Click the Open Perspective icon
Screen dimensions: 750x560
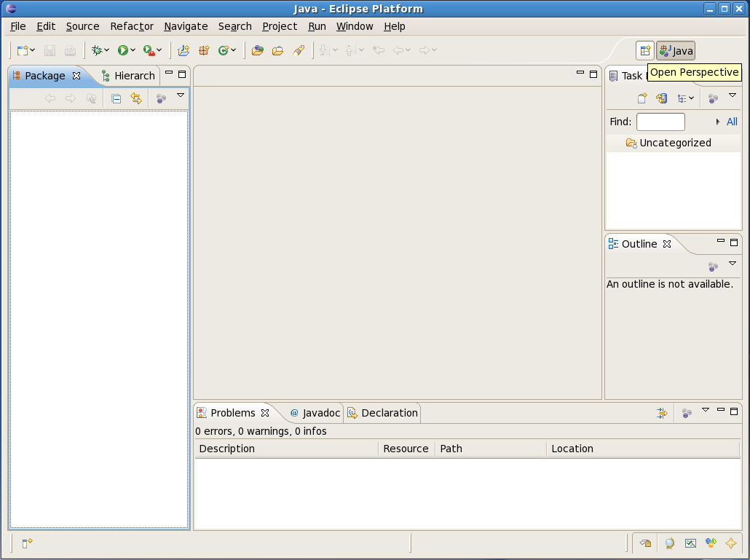point(644,50)
